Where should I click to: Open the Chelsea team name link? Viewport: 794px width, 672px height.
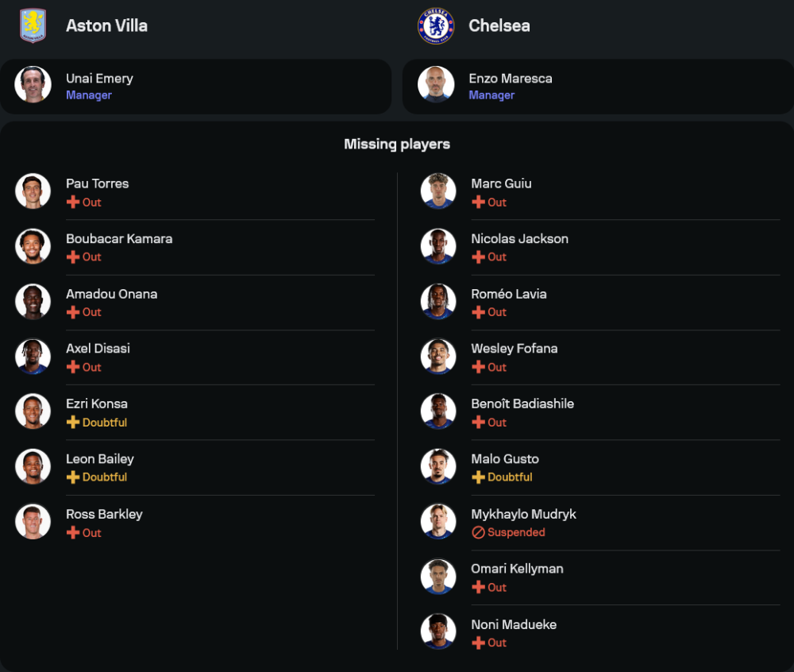click(499, 25)
